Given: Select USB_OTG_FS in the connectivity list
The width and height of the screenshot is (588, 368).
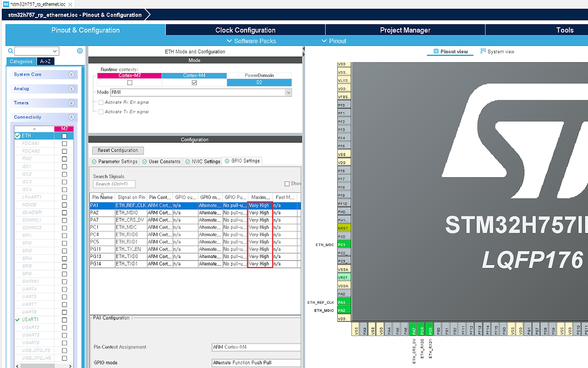Looking at the screenshot, I should tap(35, 350).
